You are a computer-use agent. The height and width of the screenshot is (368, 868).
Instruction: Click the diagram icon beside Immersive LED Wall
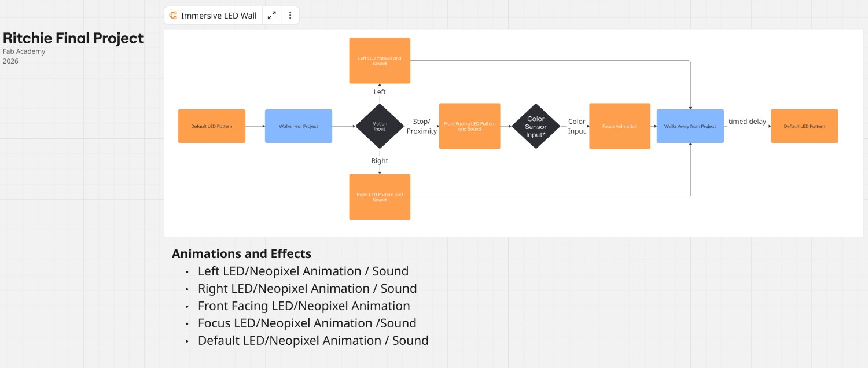173,16
